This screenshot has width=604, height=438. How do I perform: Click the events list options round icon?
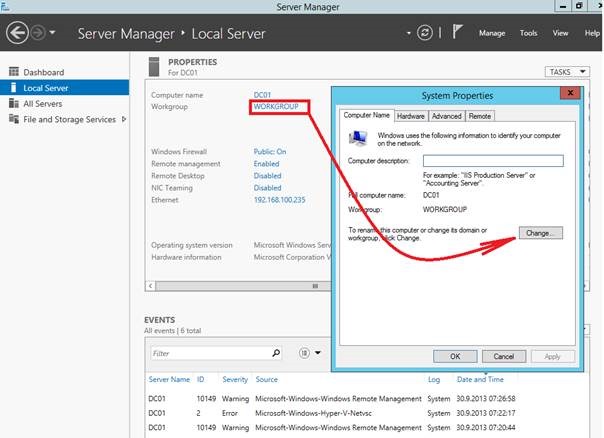click(x=304, y=352)
